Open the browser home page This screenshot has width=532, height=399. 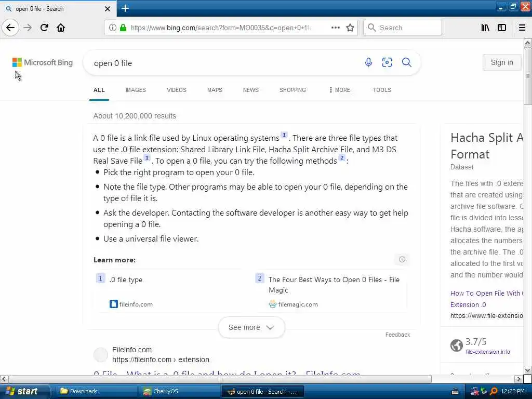click(61, 28)
